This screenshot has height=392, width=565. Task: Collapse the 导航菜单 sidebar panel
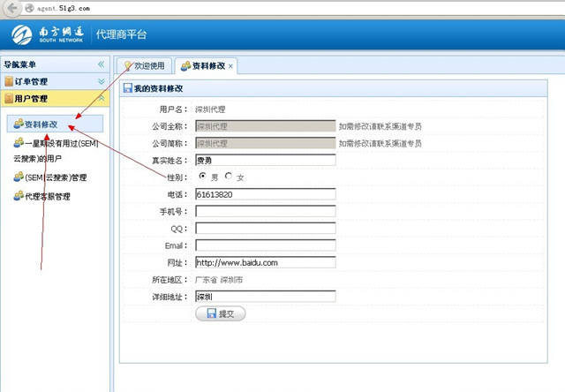pyautogui.click(x=101, y=64)
